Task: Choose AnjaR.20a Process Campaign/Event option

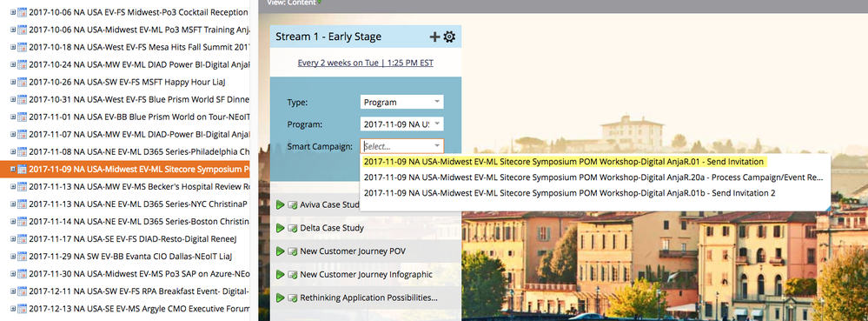Action: point(594,177)
